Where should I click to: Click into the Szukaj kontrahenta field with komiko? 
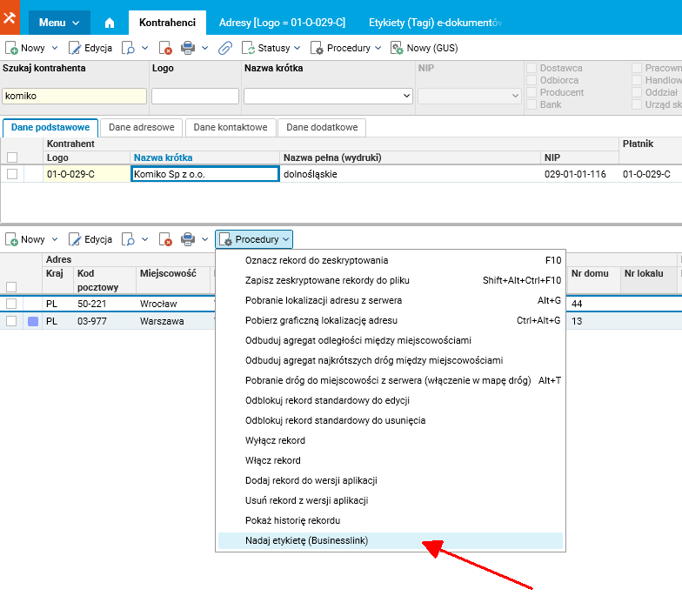pyautogui.click(x=75, y=96)
